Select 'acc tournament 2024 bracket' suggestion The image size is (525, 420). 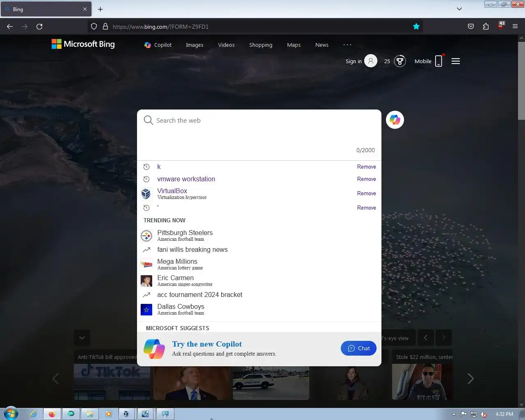click(200, 294)
